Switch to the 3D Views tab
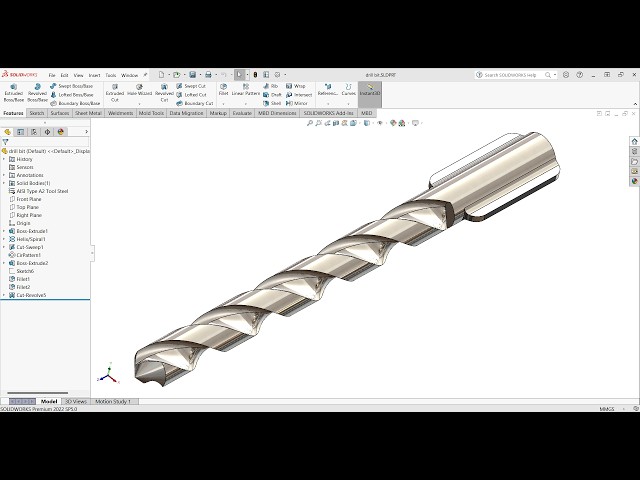The height and width of the screenshot is (480, 640). point(76,402)
